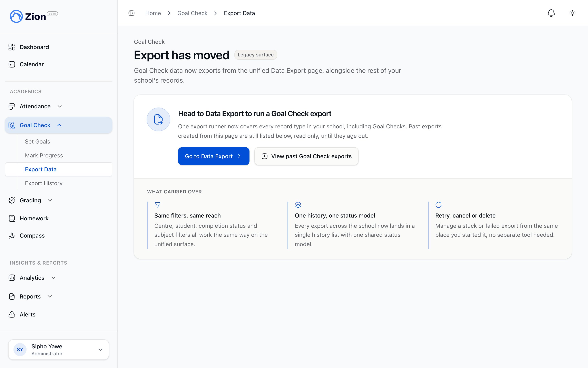Select Export Data submenu item
This screenshot has width=588, height=368.
click(59, 169)
